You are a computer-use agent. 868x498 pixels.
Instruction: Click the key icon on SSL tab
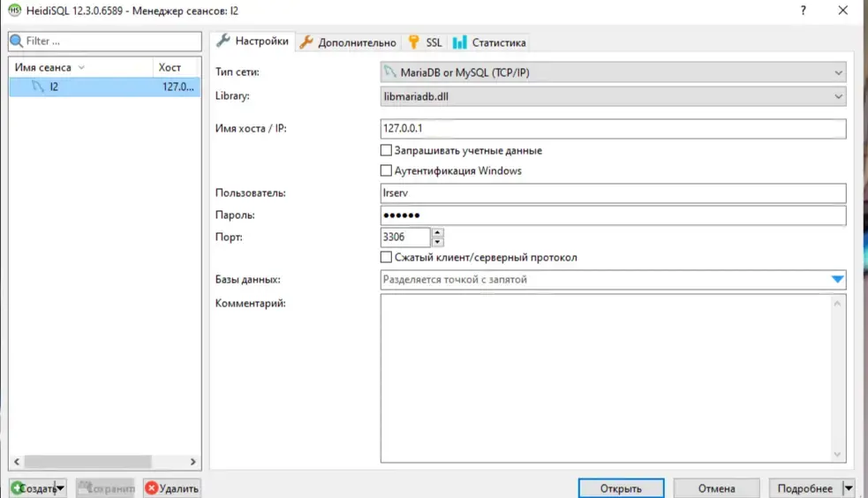point(413,42)
